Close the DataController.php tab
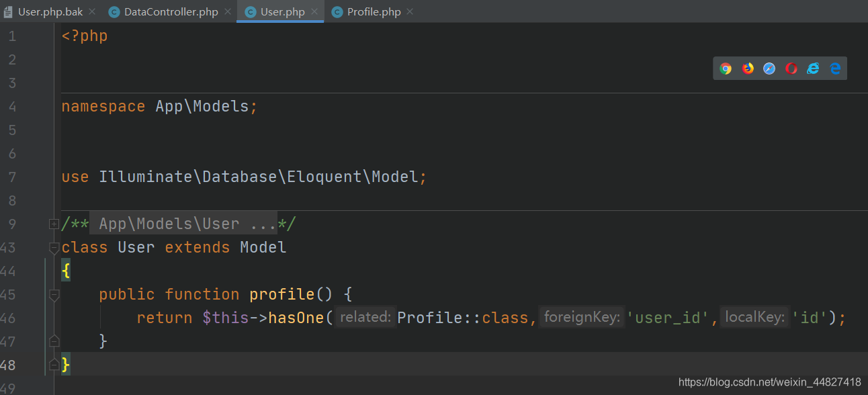Image resolution: width=868 pixels, height=395 pixels. [228, 11]
